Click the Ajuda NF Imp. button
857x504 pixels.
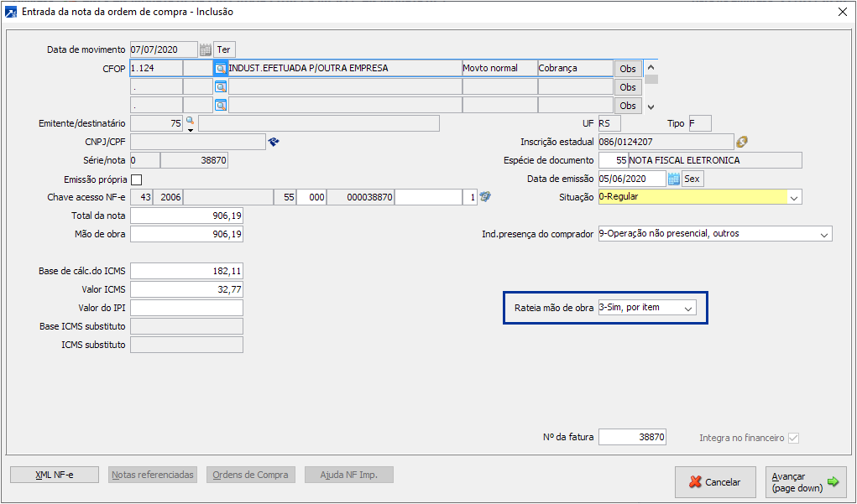click(x=348, y=475)
